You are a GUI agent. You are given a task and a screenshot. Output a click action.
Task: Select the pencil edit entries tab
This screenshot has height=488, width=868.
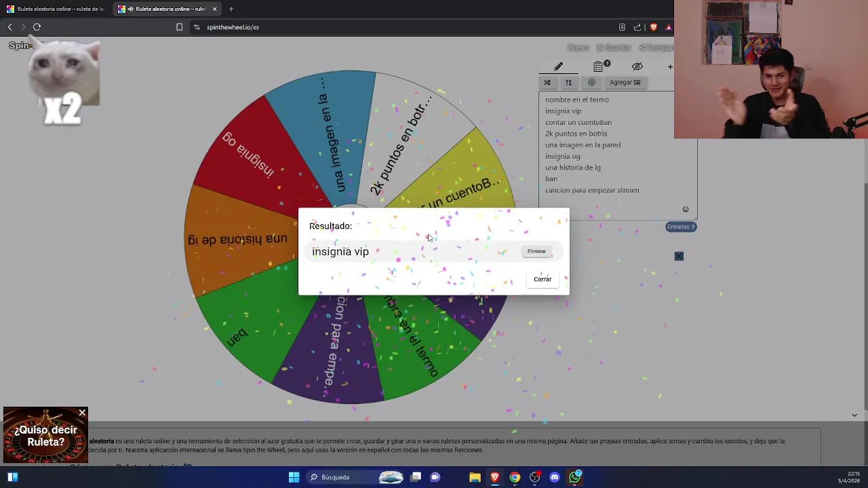[x=558, y=66]
